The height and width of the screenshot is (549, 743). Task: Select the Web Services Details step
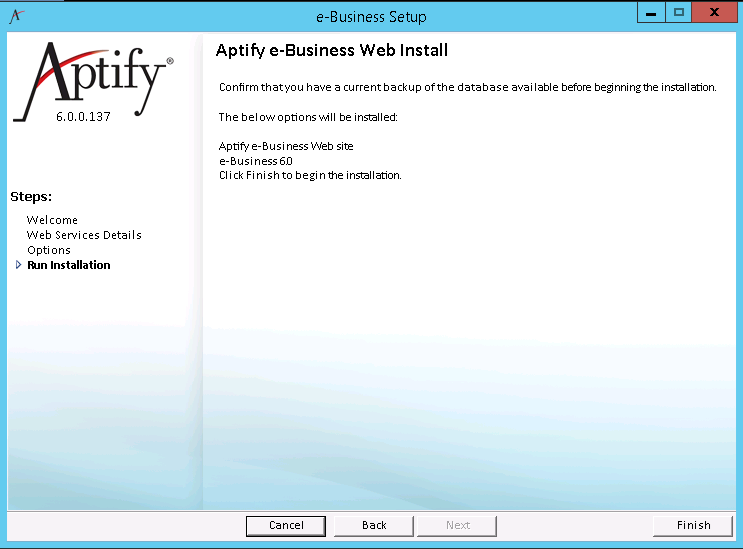[x=84, y=235]
